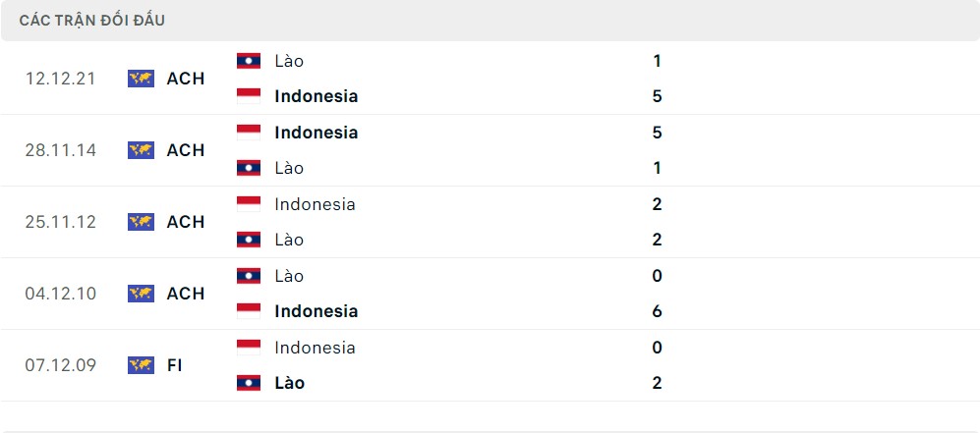The width and height of the screenshot is (980, 433).
Task: Click the competition globe icon beside 12.12.21
Action: tap(141, 79)
